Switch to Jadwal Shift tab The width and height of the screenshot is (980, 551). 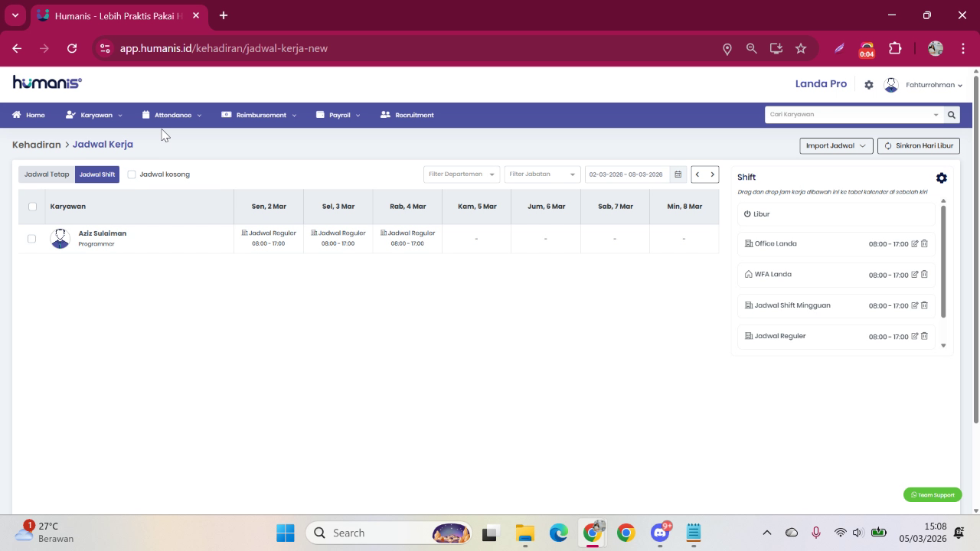97,174
